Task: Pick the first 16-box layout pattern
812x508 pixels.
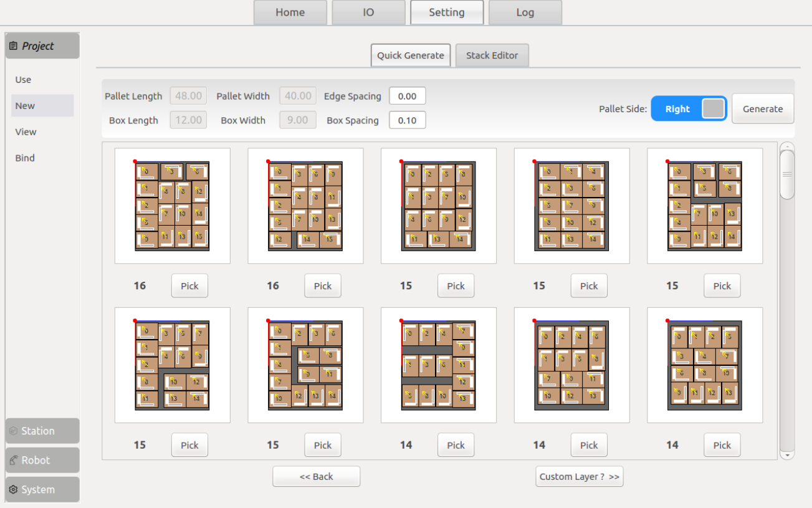Action: [x=189, y=286]
